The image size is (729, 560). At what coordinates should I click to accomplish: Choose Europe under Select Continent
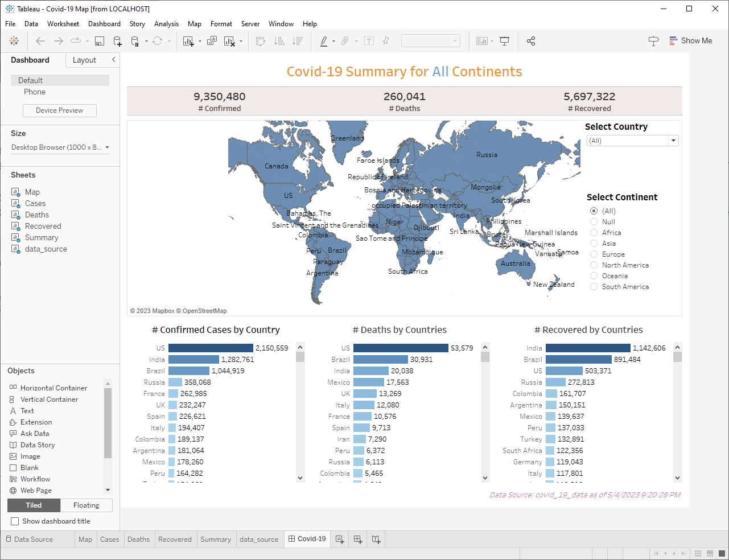[x=594, y=254]
